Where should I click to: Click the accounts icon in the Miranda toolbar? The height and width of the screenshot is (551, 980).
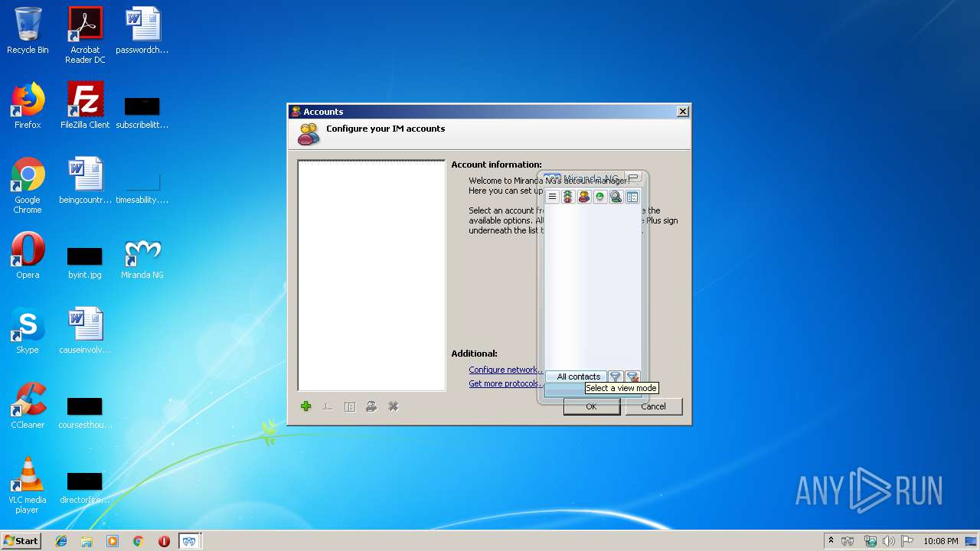click(x=584, y=197)
